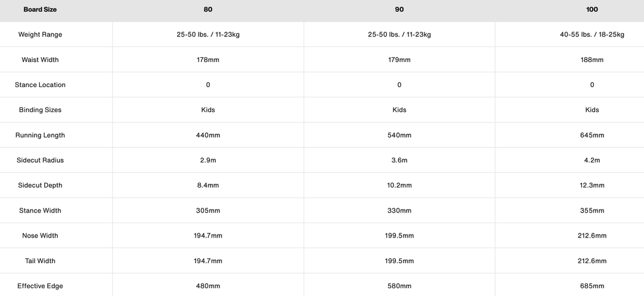The width and height of the screenshot is (644, 296).
Task: Click the Weight Range row label
Action: (40, 35)
